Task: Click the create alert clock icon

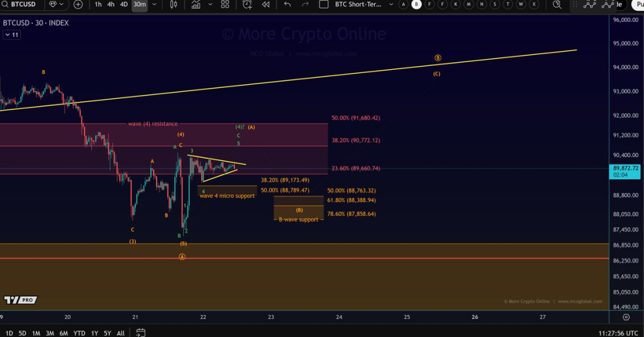Action: 247,4
